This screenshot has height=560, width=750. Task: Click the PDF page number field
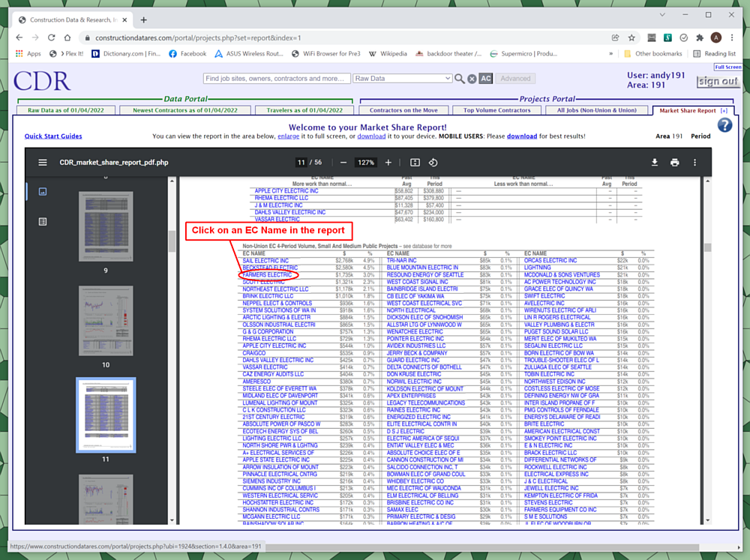click(x=301, y=163)
